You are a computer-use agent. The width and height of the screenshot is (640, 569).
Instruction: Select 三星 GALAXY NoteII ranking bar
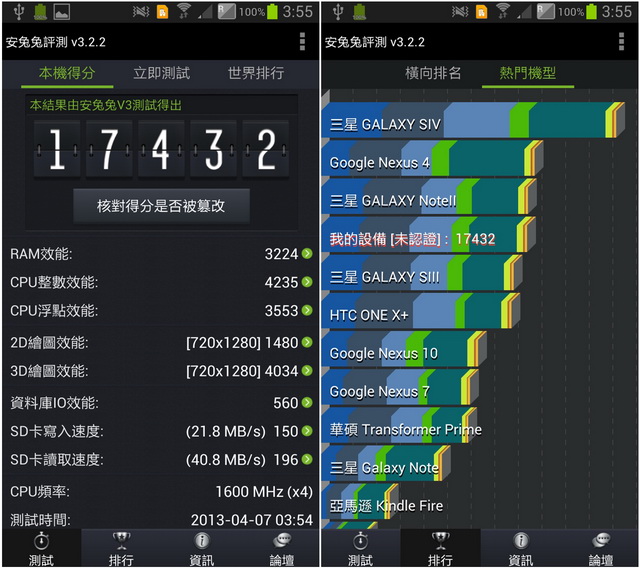point(429,196)
